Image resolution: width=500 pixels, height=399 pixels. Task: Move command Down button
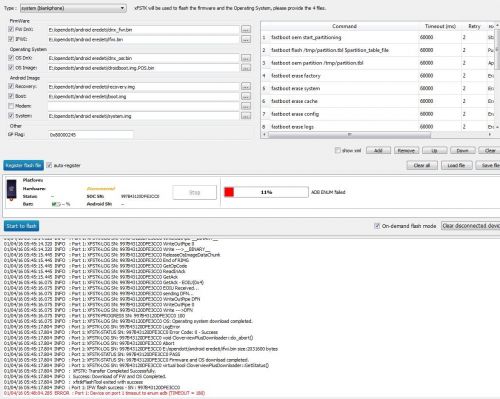click(462, 150)
